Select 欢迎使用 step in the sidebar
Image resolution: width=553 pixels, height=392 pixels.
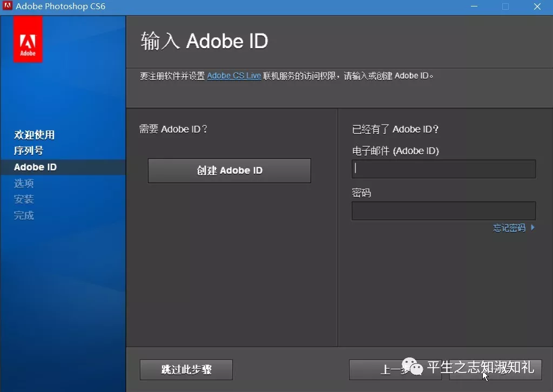point(34,134)
